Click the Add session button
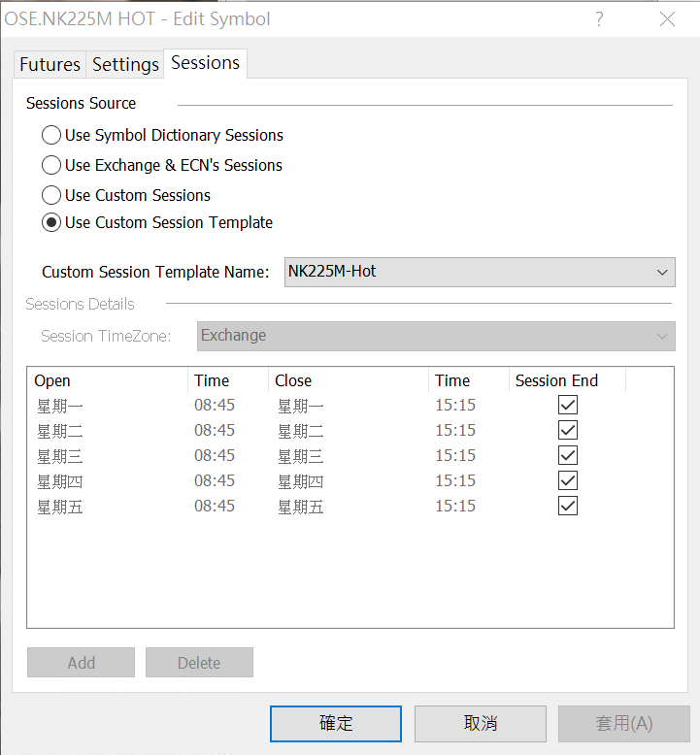Viewport: 700px width, 755px height. pos(82,663)
